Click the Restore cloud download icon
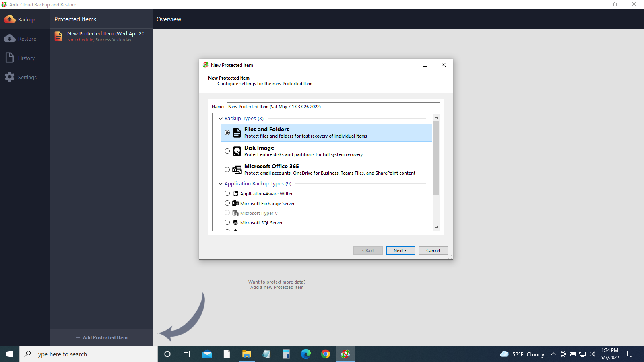644x362 pixels. (10, 39)
